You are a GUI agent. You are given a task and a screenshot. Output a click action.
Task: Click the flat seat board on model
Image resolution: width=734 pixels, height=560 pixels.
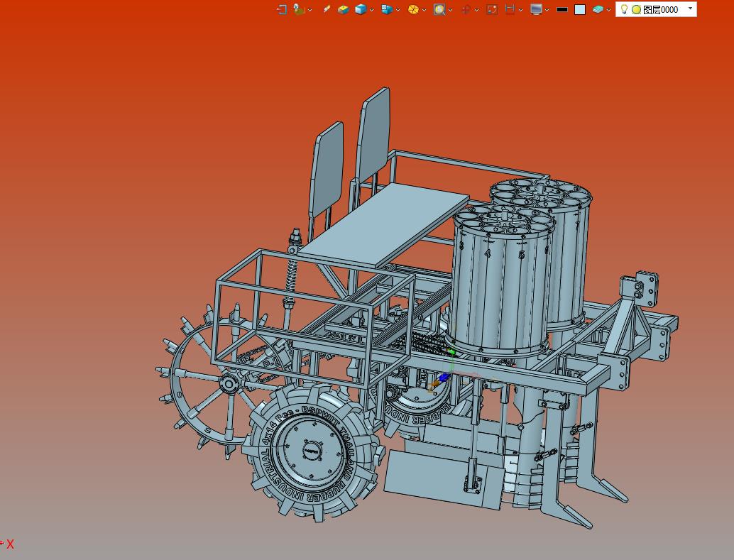pyautogui.click(x=384, y=224)
